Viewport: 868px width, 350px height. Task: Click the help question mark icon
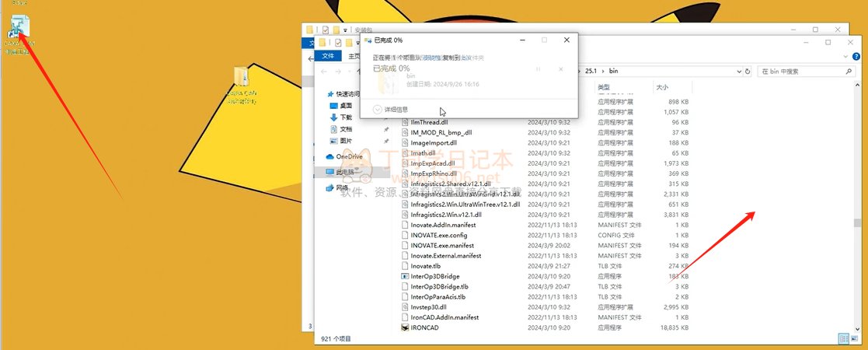856,57
